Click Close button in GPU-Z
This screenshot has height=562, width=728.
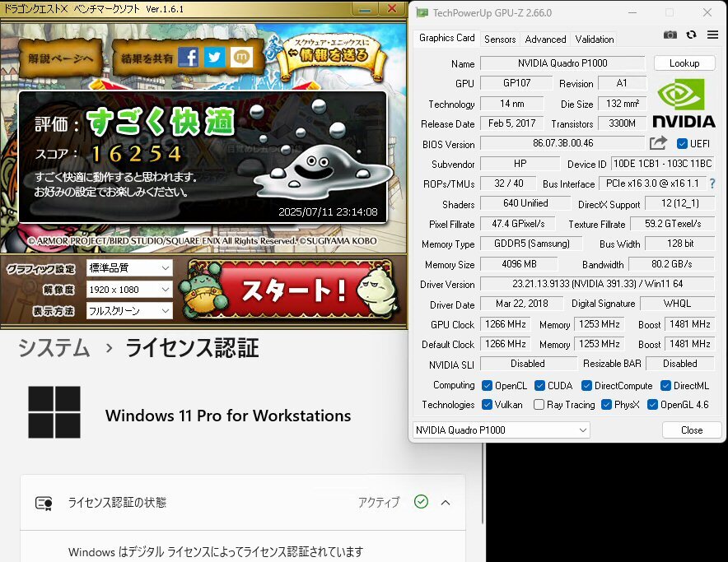coord(692,430)
